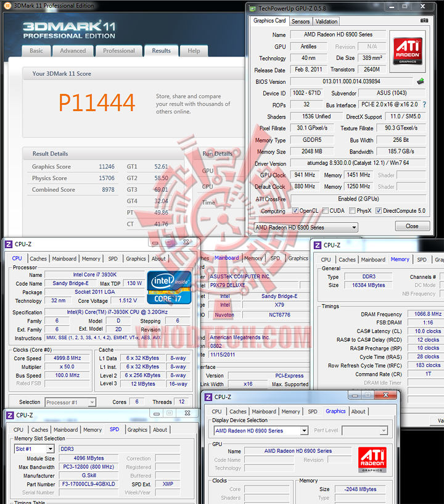Toggle the DirectCompute 5.0 checkbox
The height and width of the screenshot is (504, 444).
[x=379, y=210]
